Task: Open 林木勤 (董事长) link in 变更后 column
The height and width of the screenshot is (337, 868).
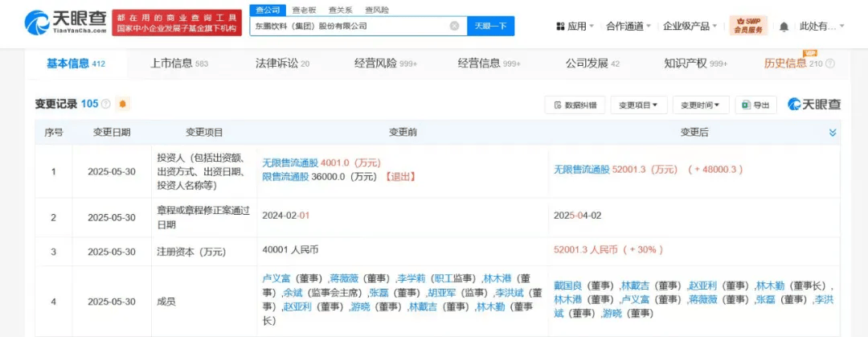Action: coord(769,286)
